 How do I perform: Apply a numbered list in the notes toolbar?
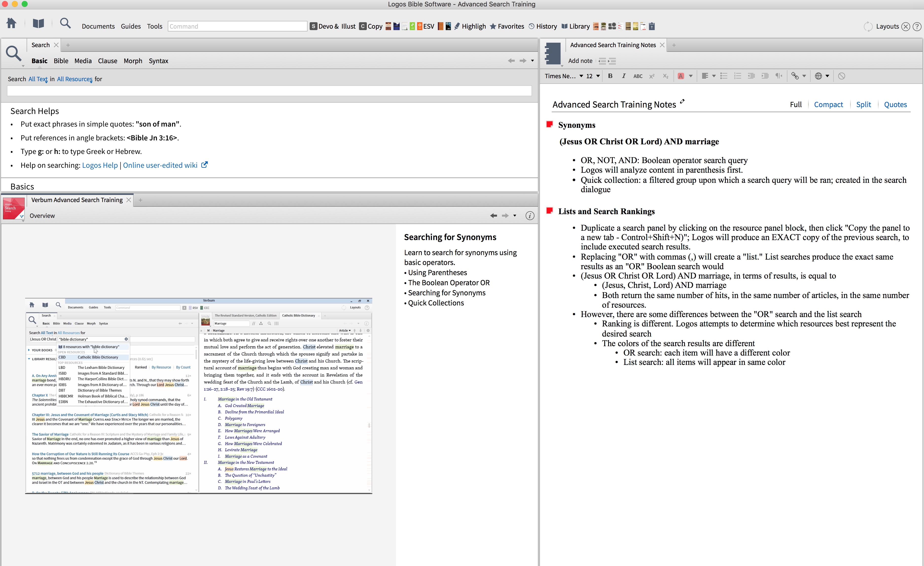[x=737, y=76]
